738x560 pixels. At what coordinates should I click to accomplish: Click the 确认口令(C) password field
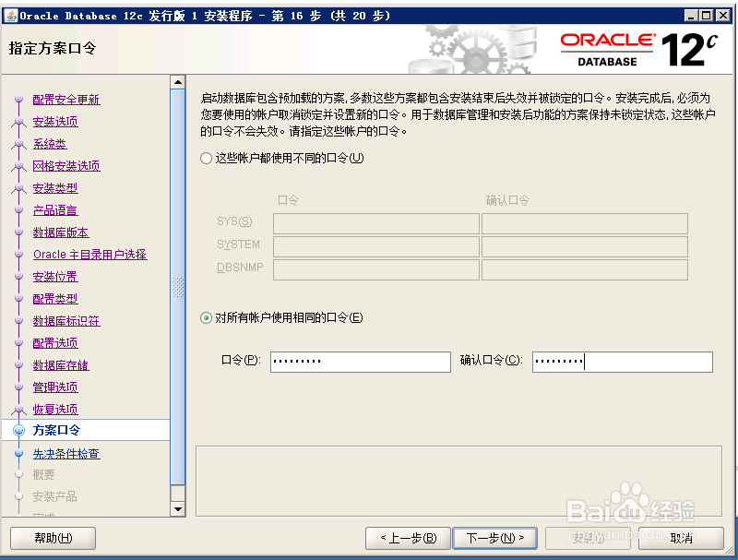click(x=622, y=362)
